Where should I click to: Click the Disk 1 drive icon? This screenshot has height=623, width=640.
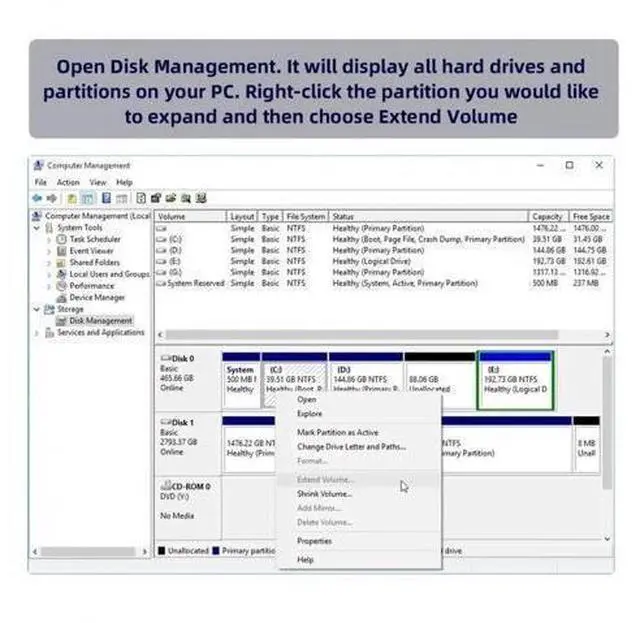point(166,422)
